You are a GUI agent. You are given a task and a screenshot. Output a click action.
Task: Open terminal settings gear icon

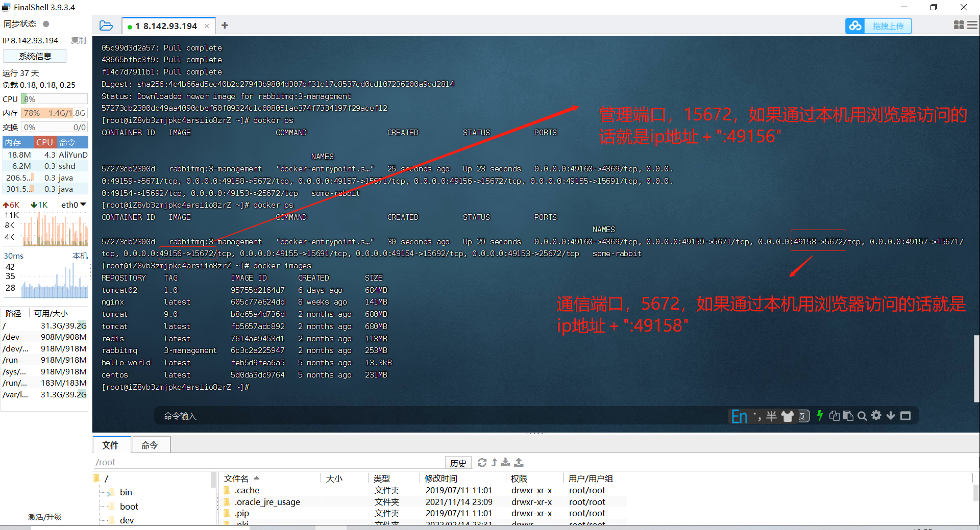click(876, 415)
